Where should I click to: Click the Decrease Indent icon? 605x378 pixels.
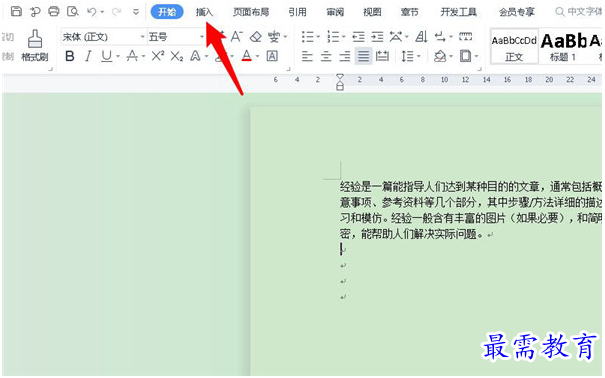tap(358, 37)
